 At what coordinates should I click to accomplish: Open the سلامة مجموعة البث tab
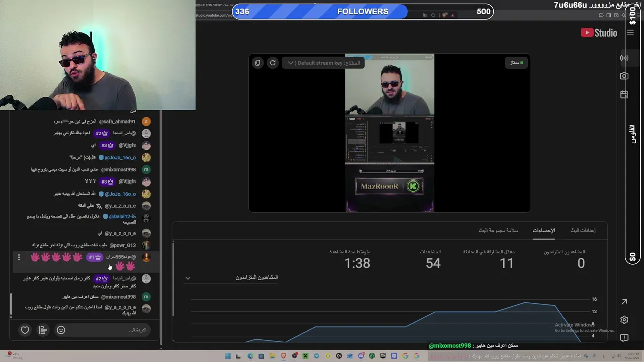pos(499,230)
